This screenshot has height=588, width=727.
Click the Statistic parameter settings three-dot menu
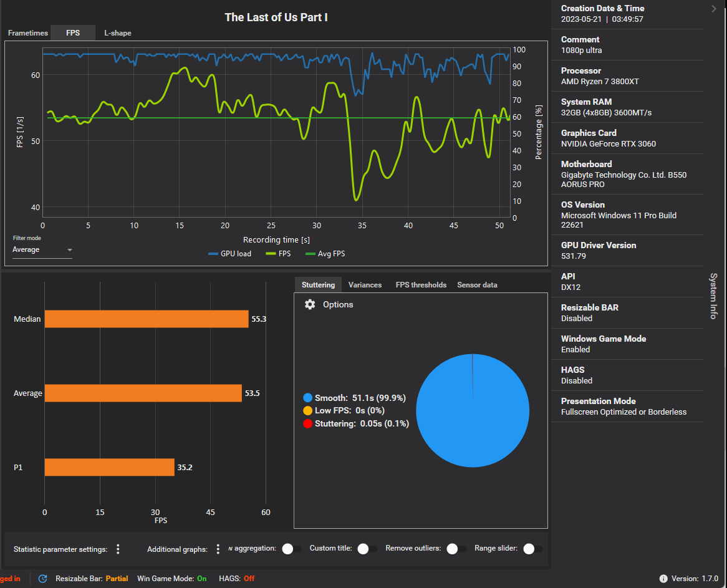(x=118, y=549)
